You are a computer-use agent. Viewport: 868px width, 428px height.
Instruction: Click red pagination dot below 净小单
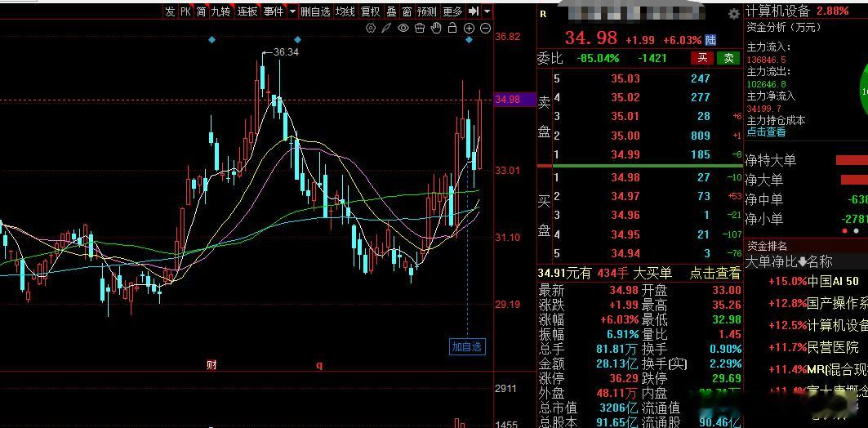coord(845,230)
